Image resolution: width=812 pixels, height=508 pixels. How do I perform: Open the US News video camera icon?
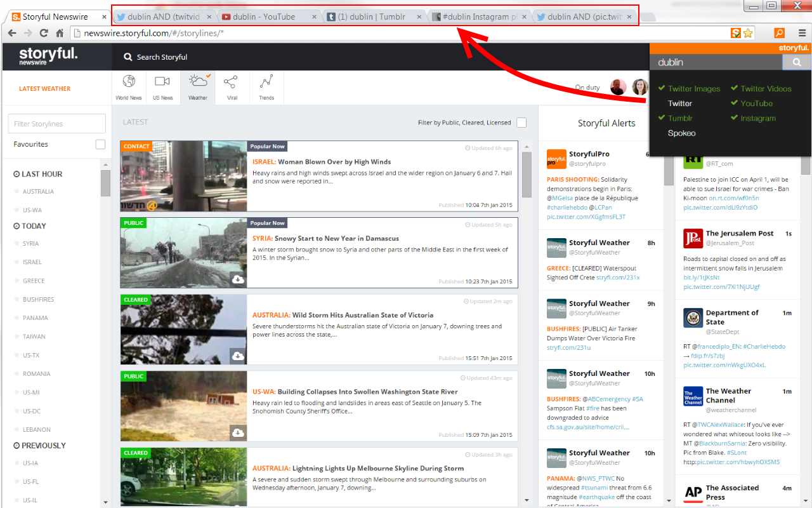pos(162,81)
